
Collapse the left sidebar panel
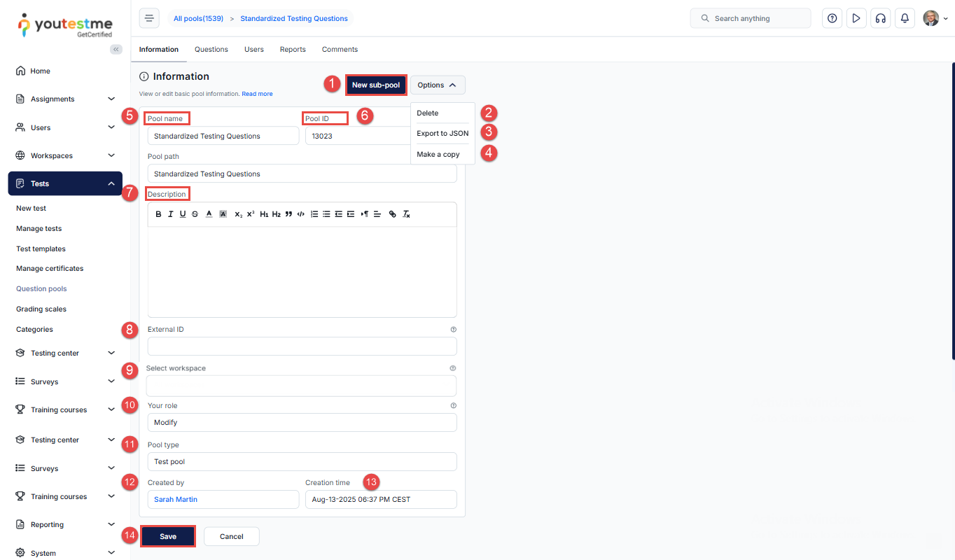pyautogui.click(x=116, y=49)
